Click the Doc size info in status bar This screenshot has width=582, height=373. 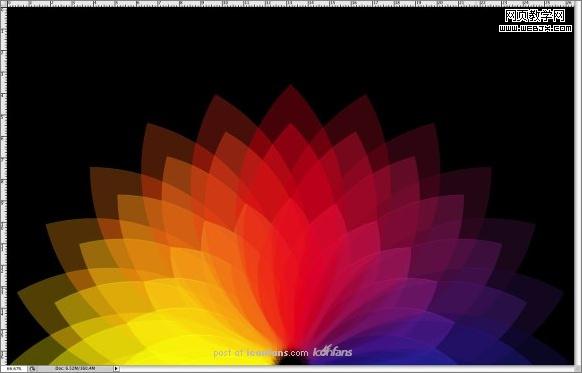[x=75, y=369]
